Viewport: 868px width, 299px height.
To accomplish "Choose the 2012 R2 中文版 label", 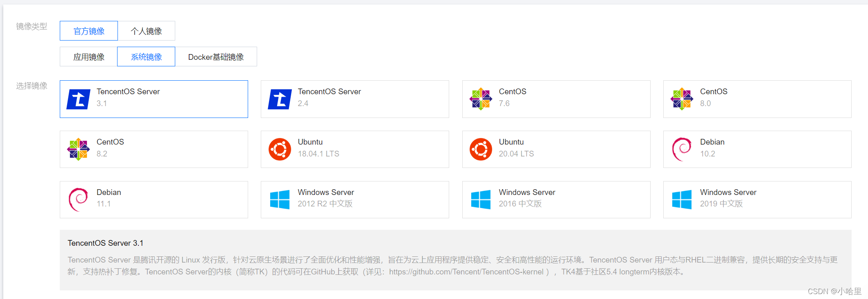I will coord(325,204).
